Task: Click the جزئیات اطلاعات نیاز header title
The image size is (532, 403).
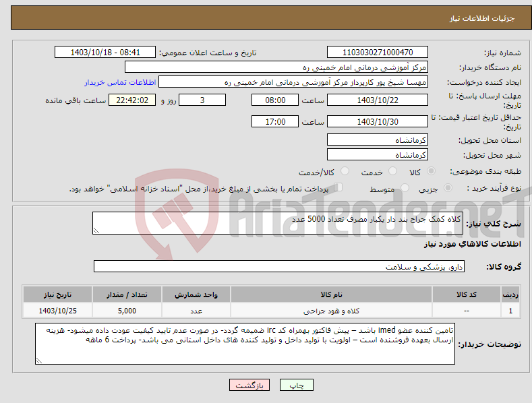Action: [482, 18]
